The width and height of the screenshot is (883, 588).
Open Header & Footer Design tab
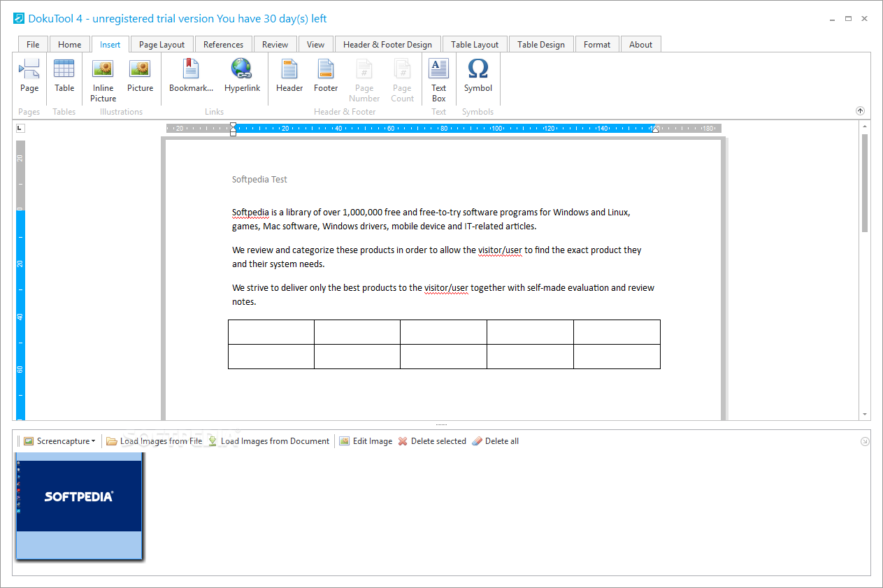coord(388,44)
